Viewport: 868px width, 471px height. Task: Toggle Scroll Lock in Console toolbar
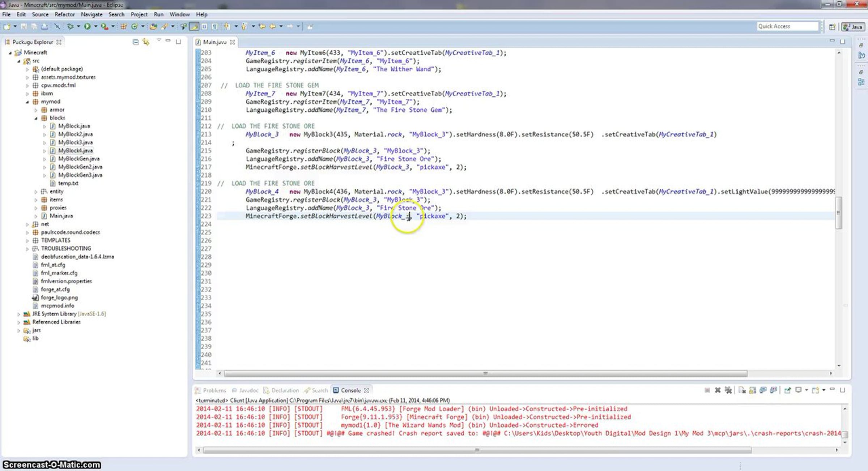[753, 390]
